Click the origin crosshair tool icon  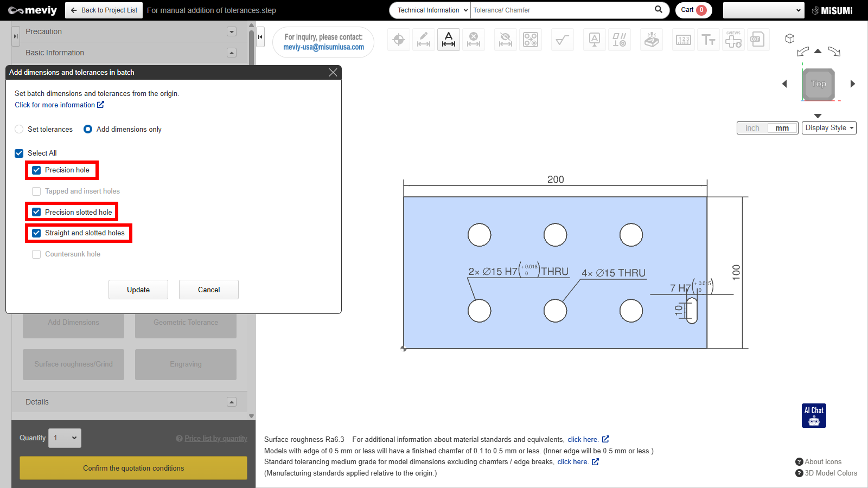(399, 40)
